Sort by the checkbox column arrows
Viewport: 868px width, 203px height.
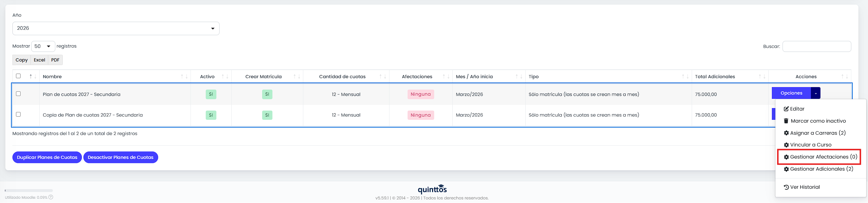33,76
